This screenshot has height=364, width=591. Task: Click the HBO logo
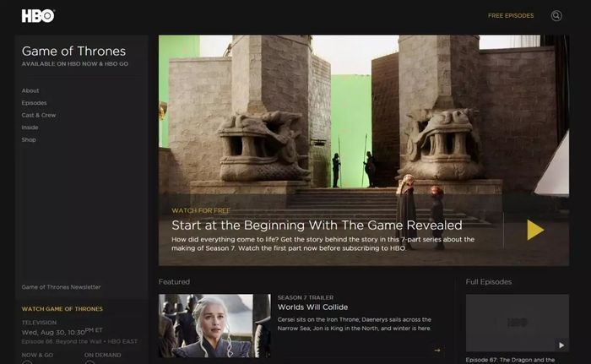point(38,16)
